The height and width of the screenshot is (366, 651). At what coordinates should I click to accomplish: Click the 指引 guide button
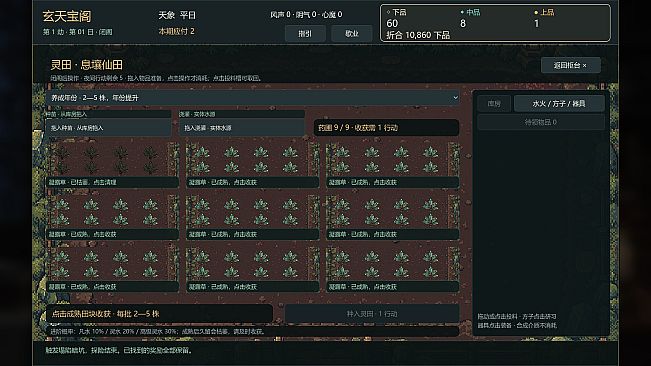tap(305, 34)
